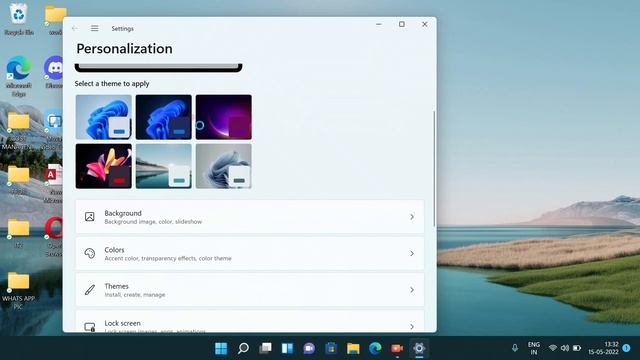Open Background settings row
Viewport: 640px width, 360px height.
click(x=250, y=217)
